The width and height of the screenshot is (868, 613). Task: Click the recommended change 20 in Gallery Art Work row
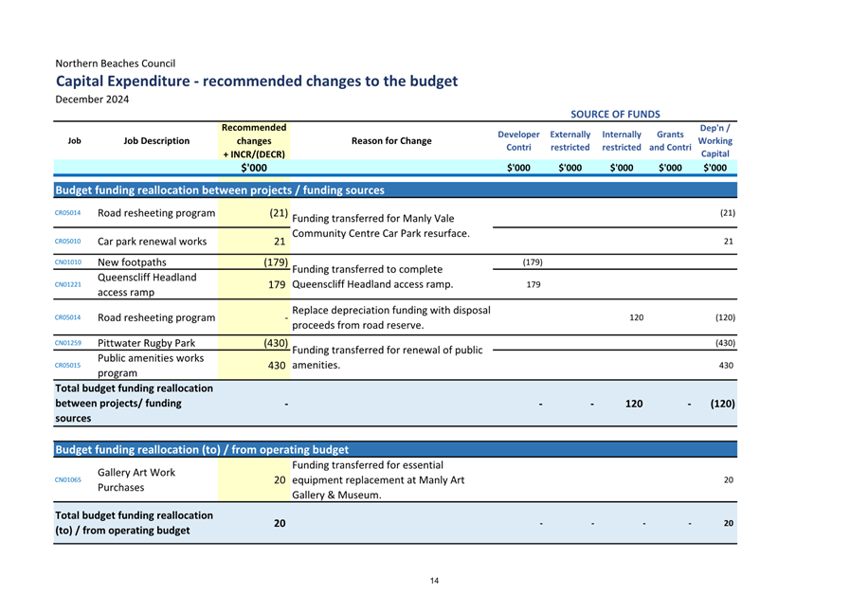[x=280, y=480]
